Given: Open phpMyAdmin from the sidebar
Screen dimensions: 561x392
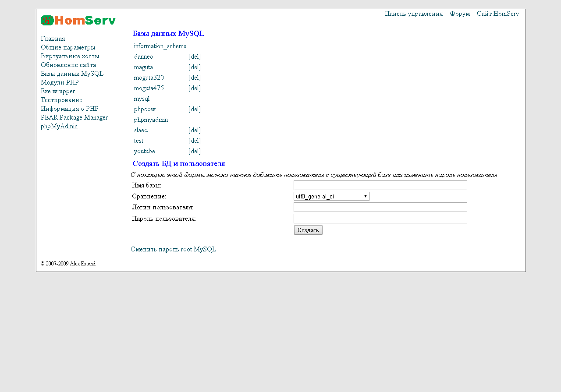Looking at the screenshot, I should (59, 126).
